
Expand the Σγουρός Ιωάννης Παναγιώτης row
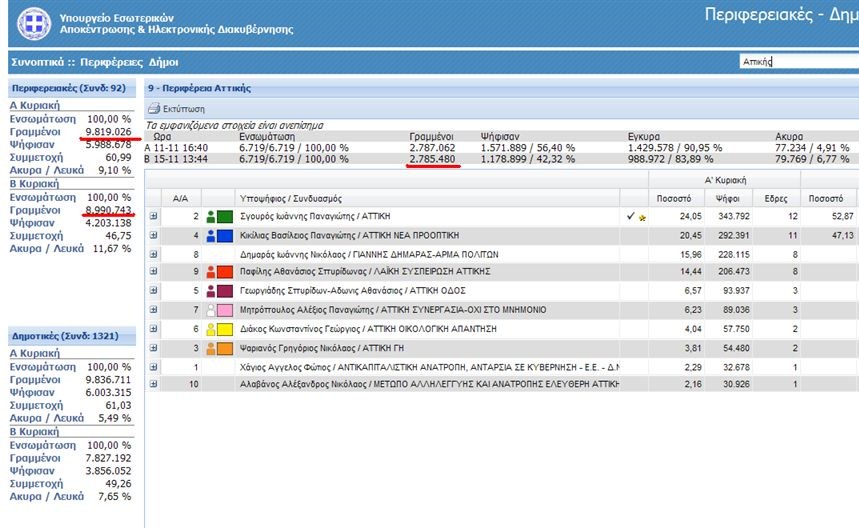tap(154, 216)
